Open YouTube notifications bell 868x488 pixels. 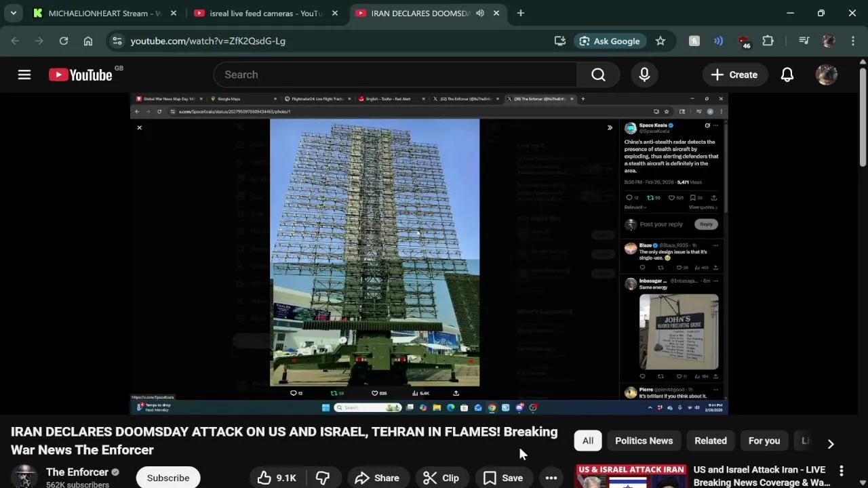787,75
